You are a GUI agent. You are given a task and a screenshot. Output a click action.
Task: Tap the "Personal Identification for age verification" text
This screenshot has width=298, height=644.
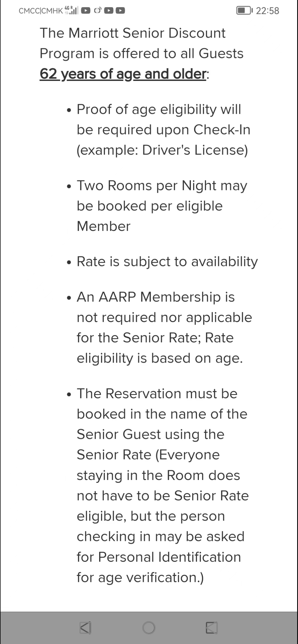point(159,567)
